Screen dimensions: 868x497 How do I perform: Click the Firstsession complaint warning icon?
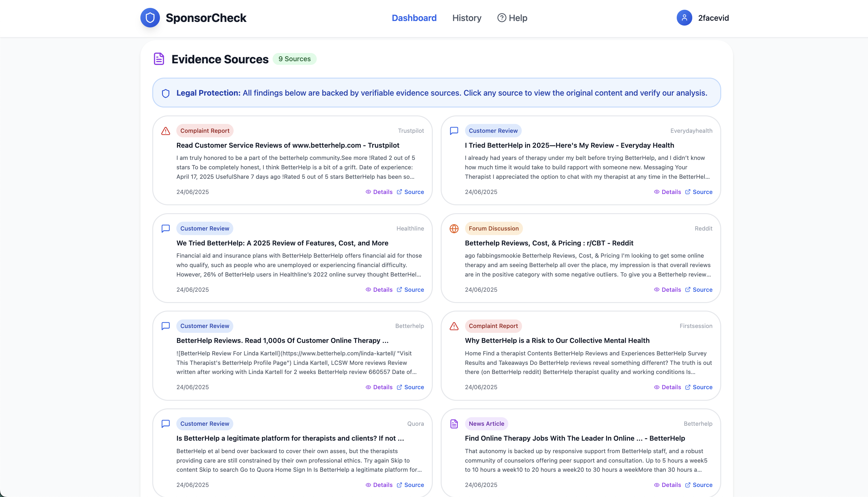(453, 326)
